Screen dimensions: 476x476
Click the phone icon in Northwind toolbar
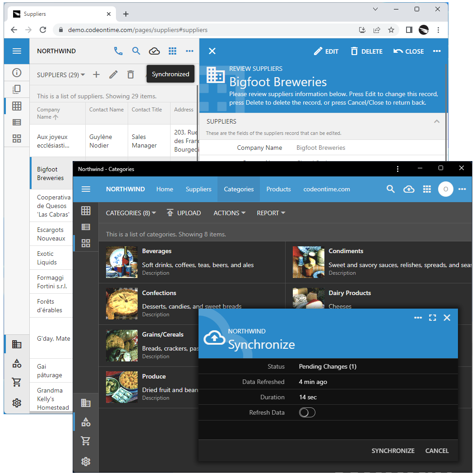point(118,51)
